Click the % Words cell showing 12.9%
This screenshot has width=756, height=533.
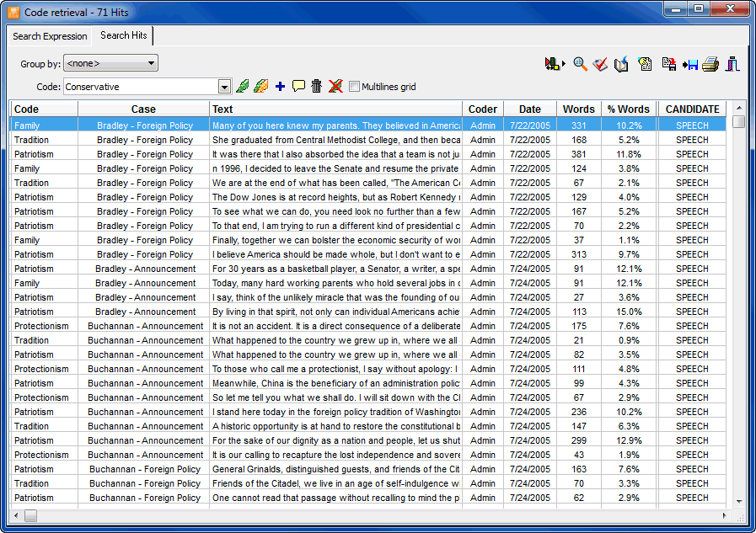click(x=629, y=440)
